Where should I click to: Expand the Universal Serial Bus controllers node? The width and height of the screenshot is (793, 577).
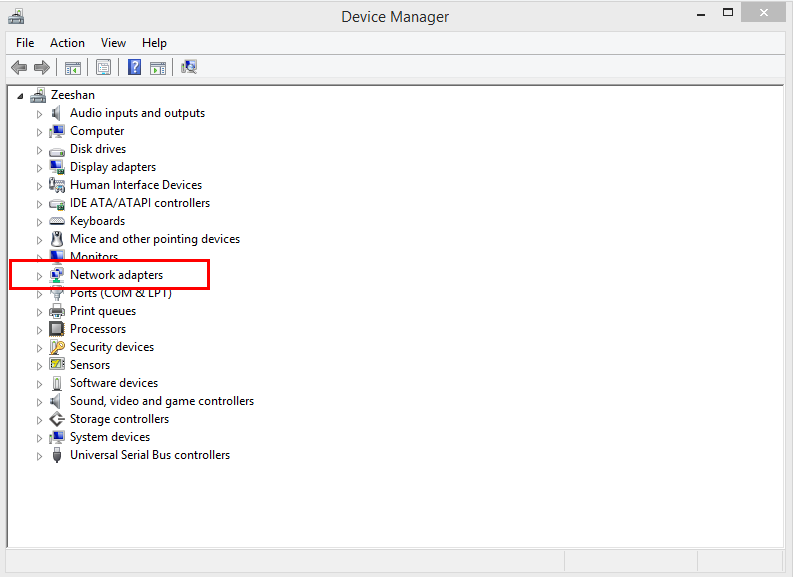pyautogui.click(x=40, y=455)
